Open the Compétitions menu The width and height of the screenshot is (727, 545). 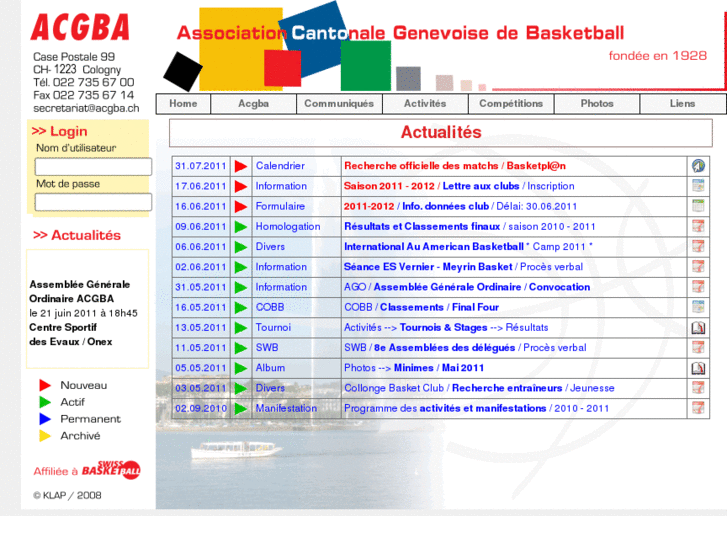pos(511,103)
